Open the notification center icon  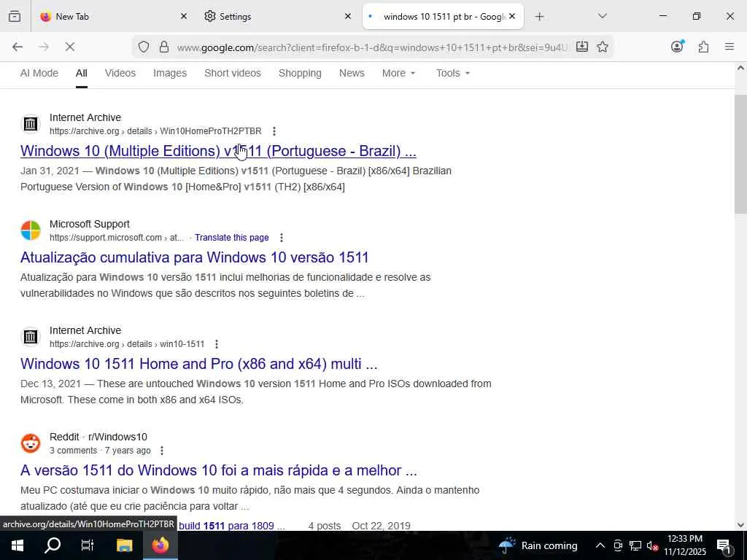click(724, 545)
